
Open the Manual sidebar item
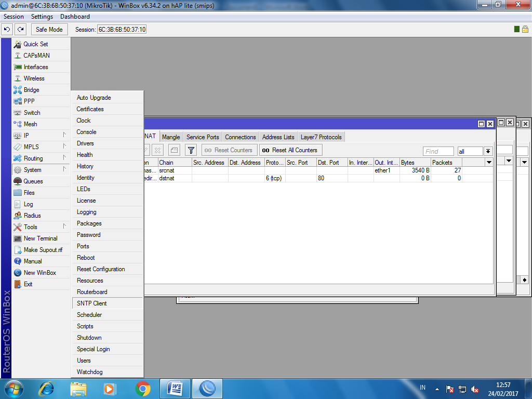click(x=41, y=261)
